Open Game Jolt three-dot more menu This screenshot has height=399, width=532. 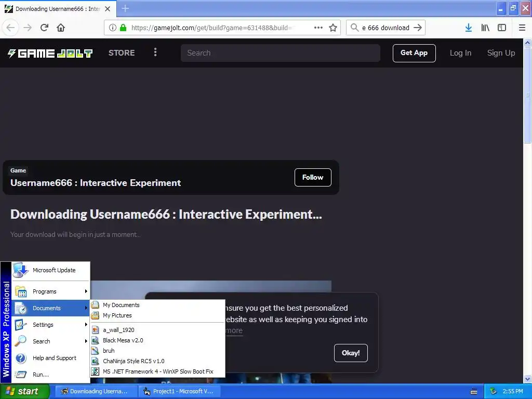point(155,52)
